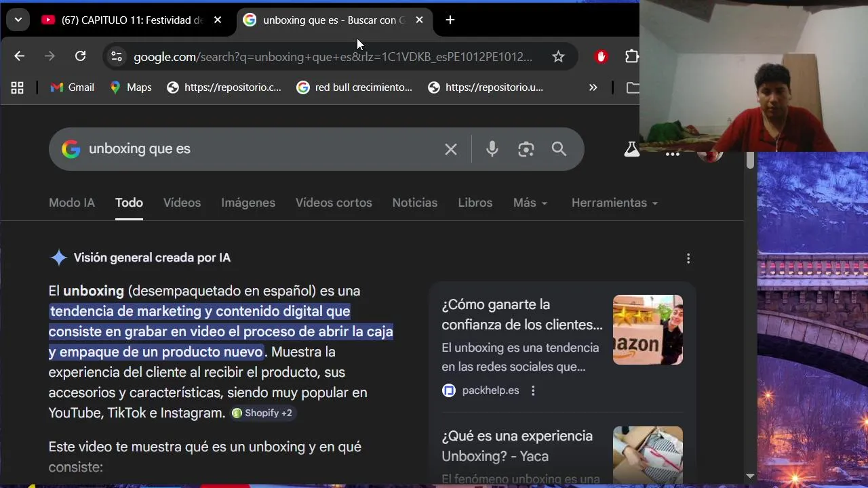Close the unboxing que es tab

[419, 20]
